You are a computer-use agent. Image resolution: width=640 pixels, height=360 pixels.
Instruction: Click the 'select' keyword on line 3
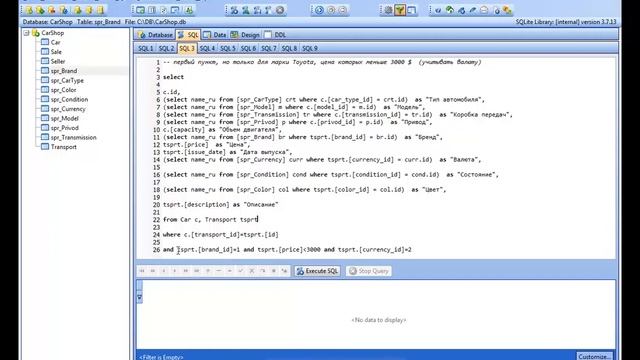click(x=173, y=77)
